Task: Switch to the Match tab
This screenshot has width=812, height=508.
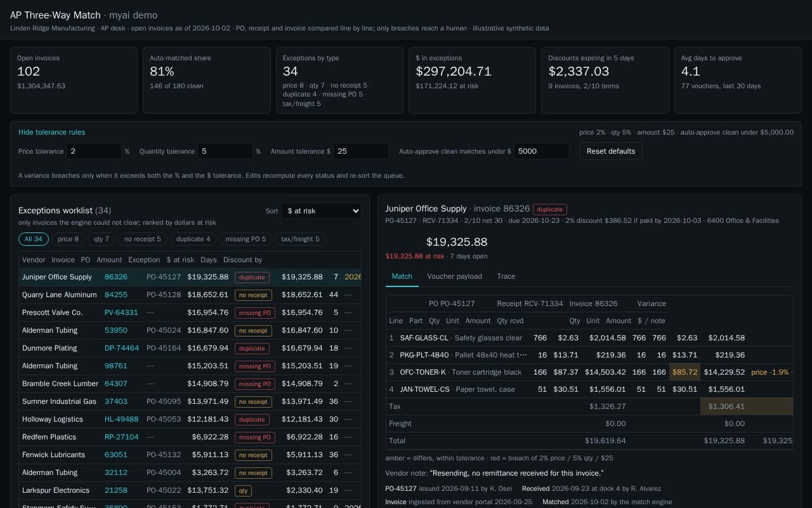Action: [402, 276]
